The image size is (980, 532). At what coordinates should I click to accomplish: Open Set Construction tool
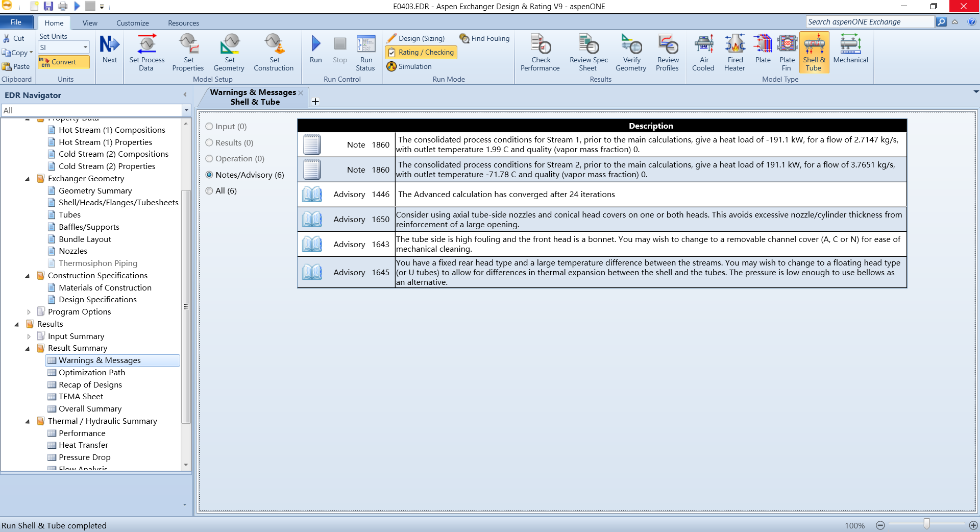tap(274, 52)
